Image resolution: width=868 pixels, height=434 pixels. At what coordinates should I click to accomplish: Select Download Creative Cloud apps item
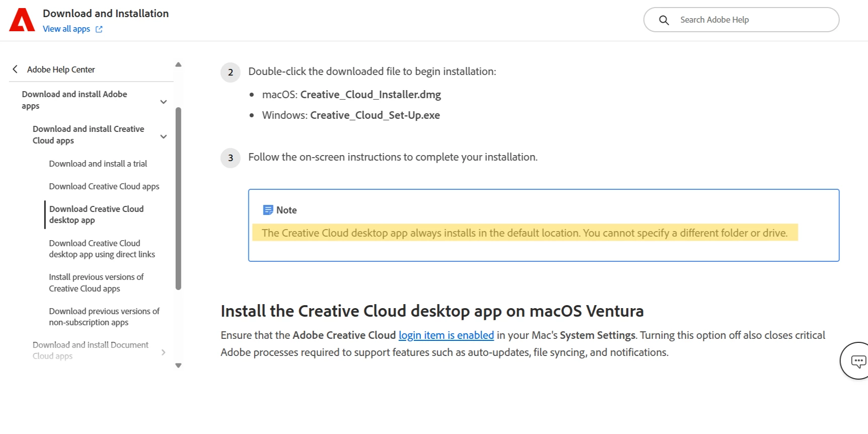coord(104,186)
